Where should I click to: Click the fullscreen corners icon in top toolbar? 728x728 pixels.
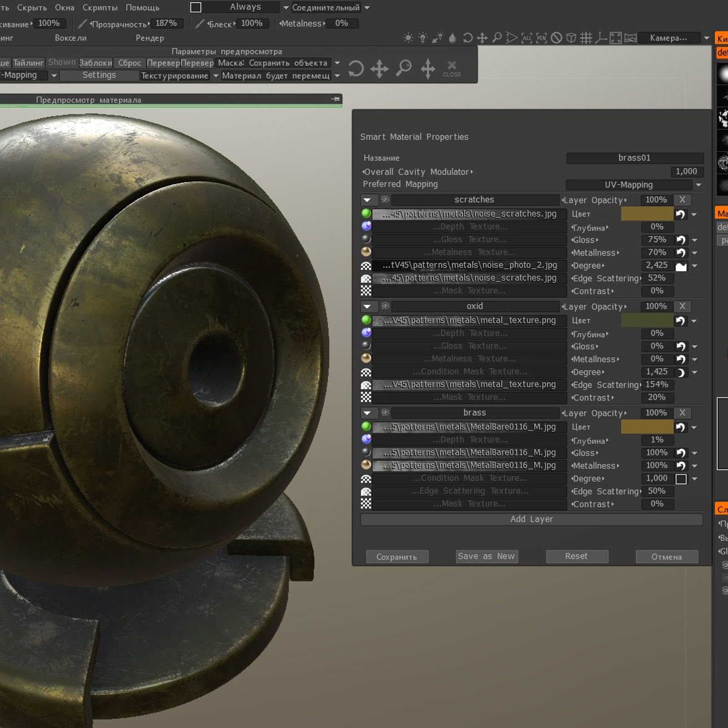point(616,38)
